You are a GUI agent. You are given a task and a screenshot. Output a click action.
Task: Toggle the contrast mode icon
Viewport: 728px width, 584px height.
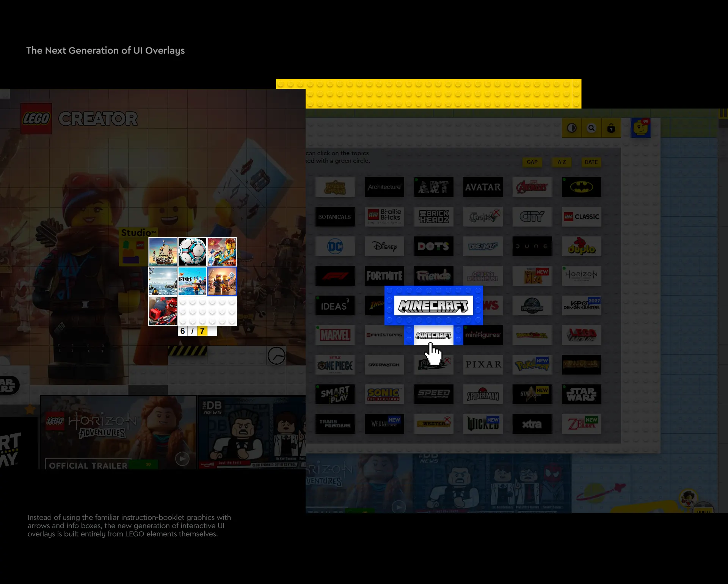[572, 128]
